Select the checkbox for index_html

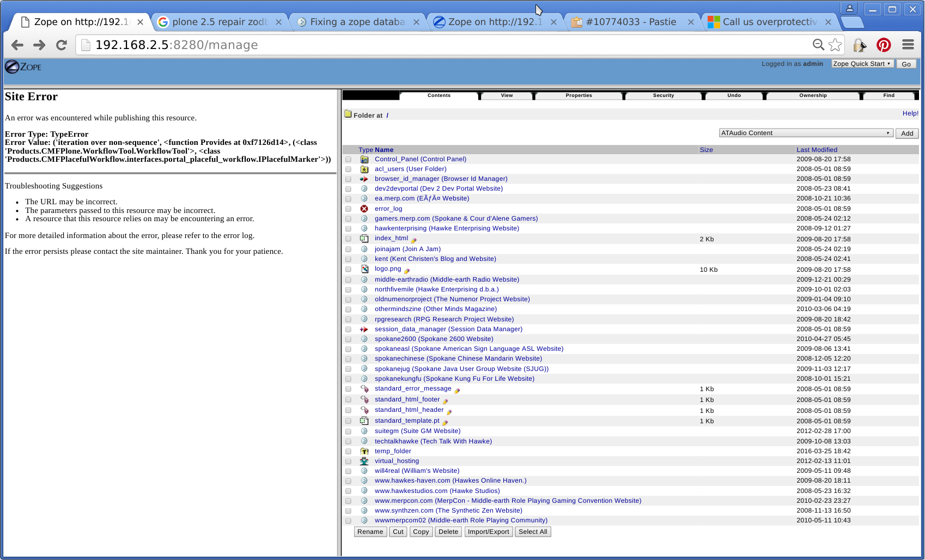[x=349, y=239]
